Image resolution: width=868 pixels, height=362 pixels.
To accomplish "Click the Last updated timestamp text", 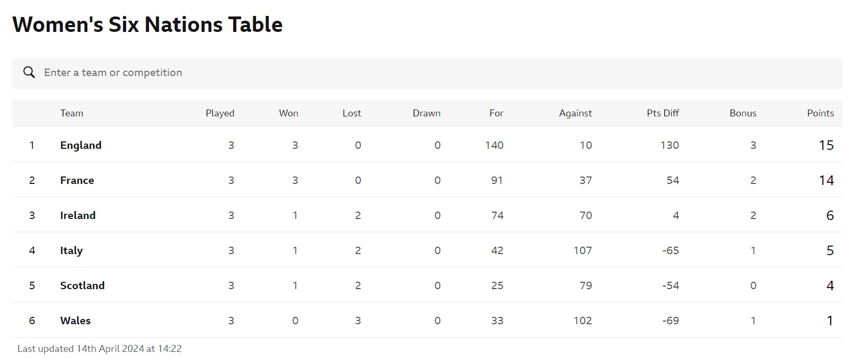I will coord(100,349).
